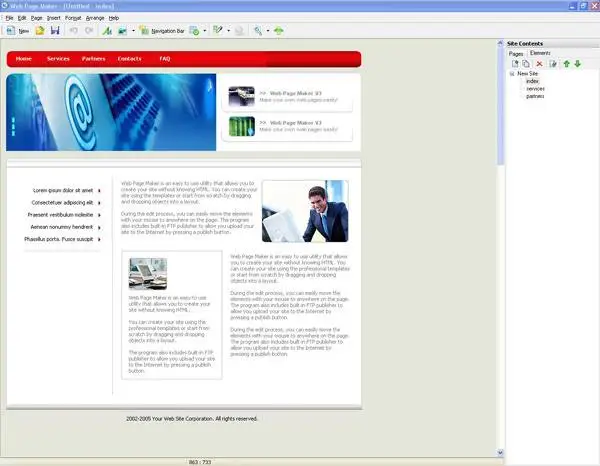Click the Undo arrow icon
Screen dimensions: 600x466
(x=73, y=31)
